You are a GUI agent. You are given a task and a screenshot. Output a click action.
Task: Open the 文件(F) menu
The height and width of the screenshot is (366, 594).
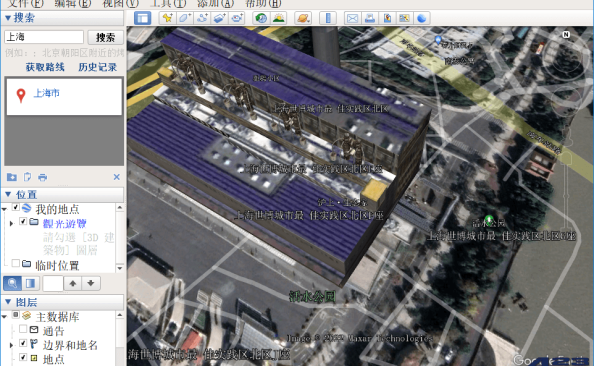[26, 4]
